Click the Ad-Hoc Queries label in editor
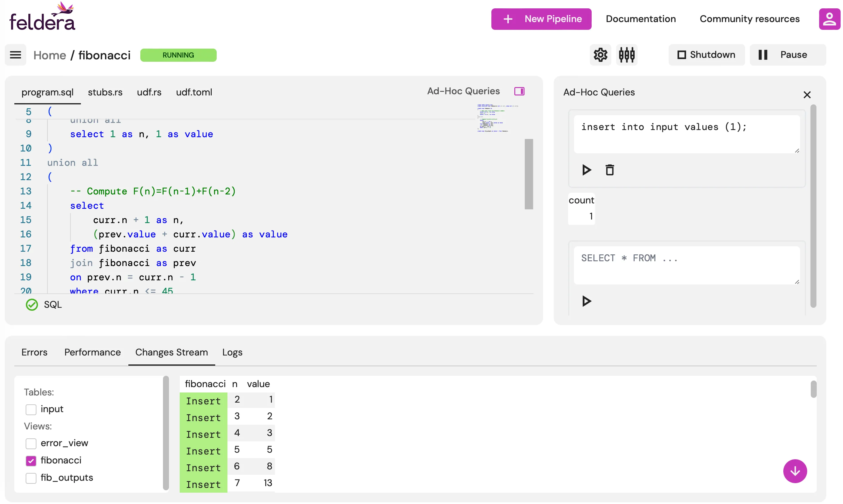The width and height of the screenshot is (843, 504). pyautogui.click(x=463, y=91)
